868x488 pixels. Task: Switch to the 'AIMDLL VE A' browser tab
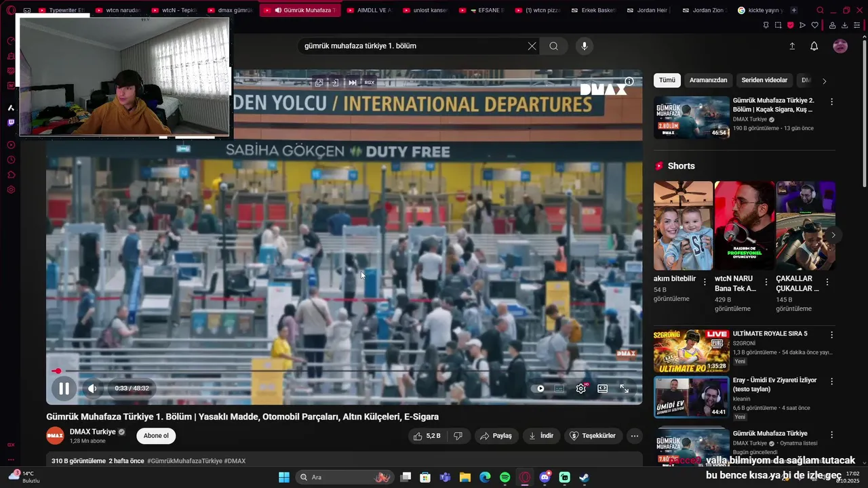click(x=369, y=10)
